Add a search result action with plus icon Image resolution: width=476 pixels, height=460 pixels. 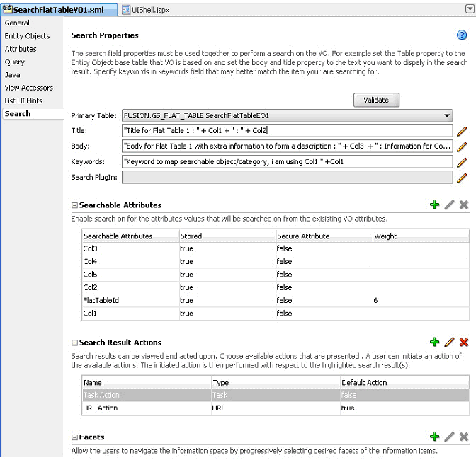click(x=434, y=342)
